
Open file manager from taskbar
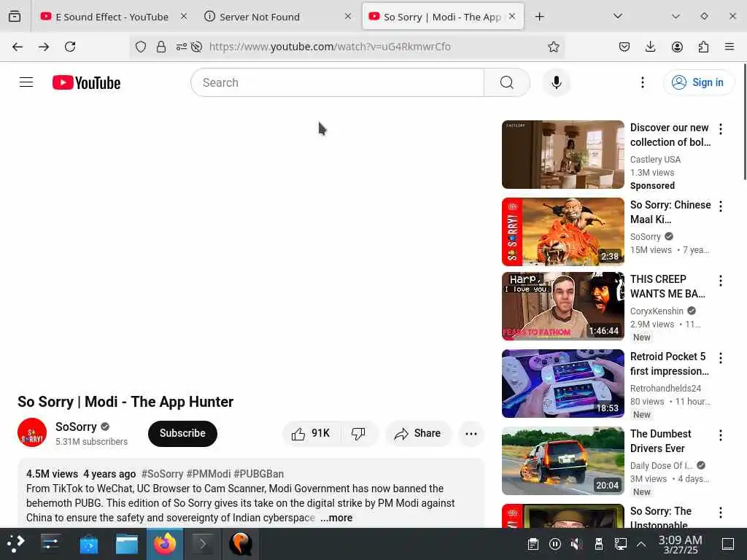point(127,544)
